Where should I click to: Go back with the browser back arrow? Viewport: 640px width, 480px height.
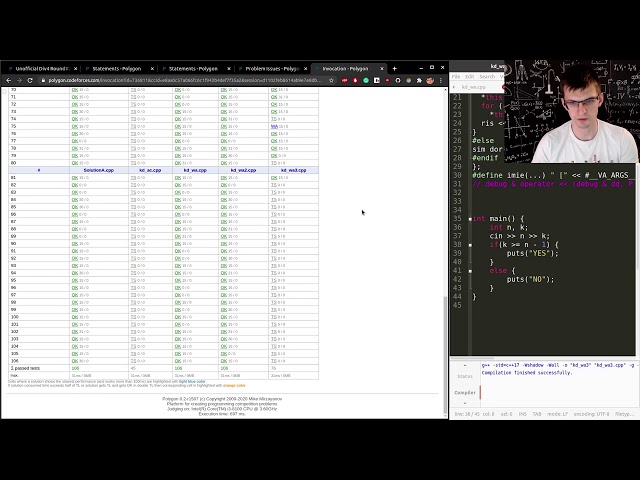click(9, 80)
